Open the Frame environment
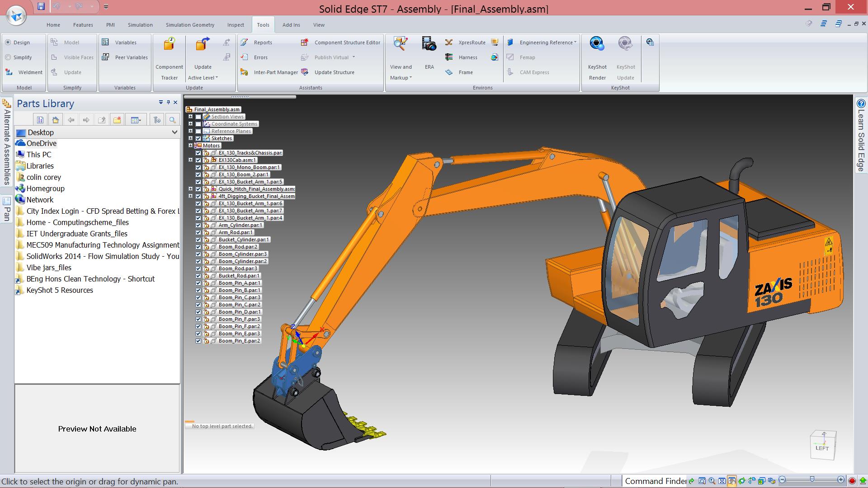868x488 pixels. [x=459, y=72]
